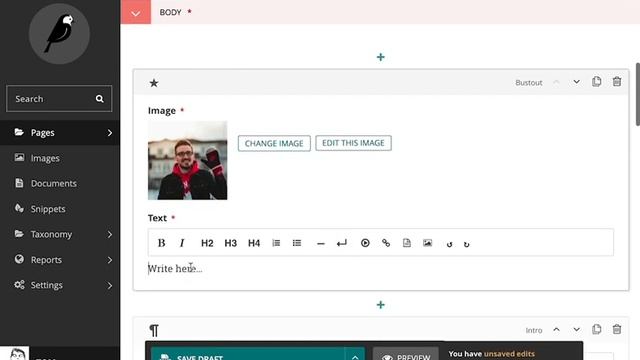
Task: Delete the Intro block
Action: (617, 329)
